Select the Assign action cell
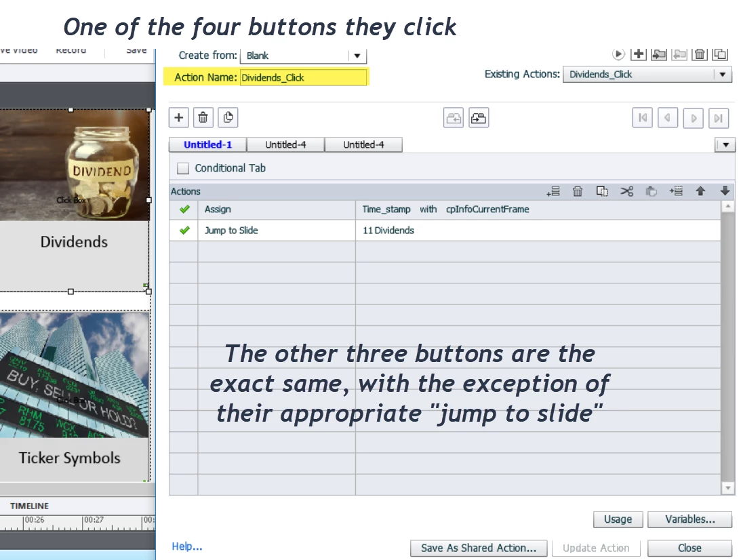This screenshot has width=741, height=560. coord(277,209)
